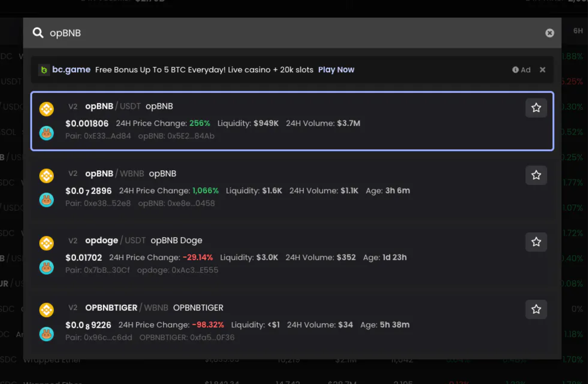This screenshot has width=588, height=384.
Task: Star the OPBNBTIGER/WBNB pair
Action: (x=536, y=309)
